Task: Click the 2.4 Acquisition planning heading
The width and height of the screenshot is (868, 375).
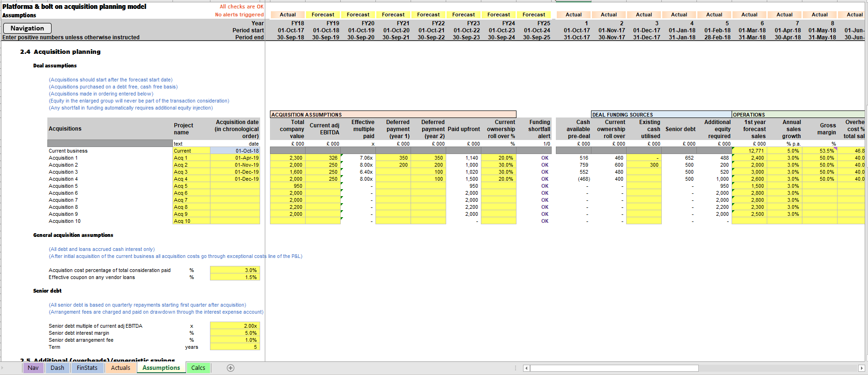Action: pyautogui.click(x=60, y=51)
